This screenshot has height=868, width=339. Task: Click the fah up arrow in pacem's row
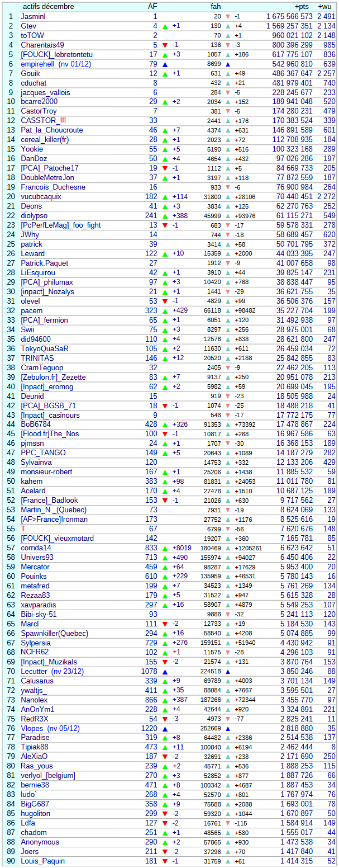pyautogui.click(x=227, y=310)
